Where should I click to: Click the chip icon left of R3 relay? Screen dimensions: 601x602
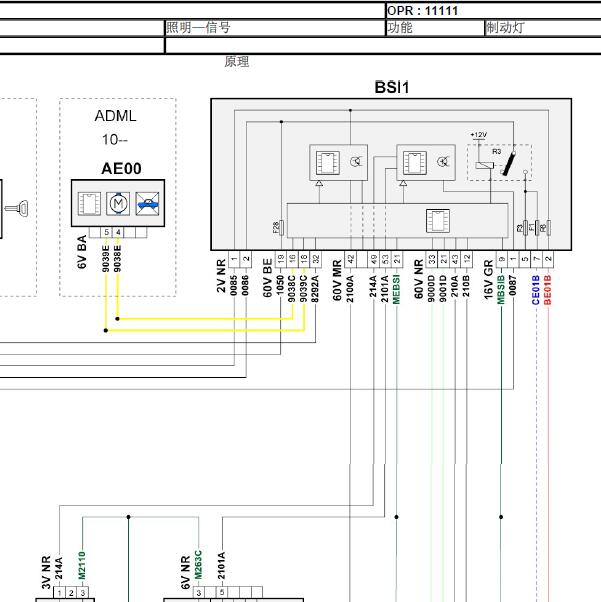pos(414,162)
